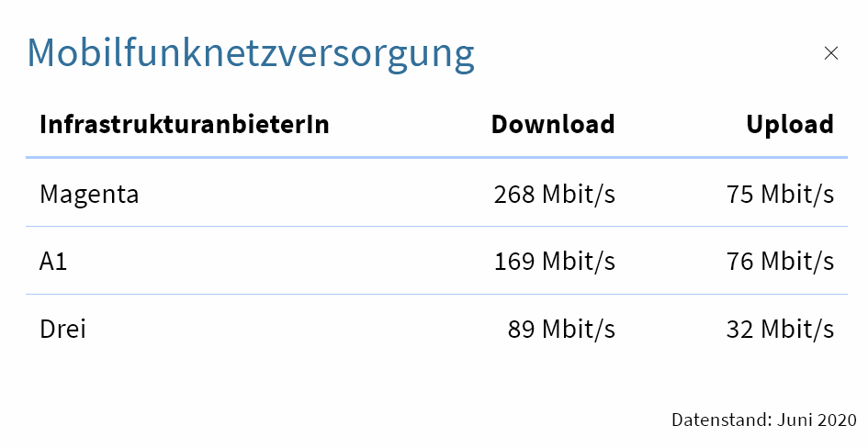Click the Upload column header
Image resolution: width=868 pixels, height=448 pixels.
coord(790,125)
